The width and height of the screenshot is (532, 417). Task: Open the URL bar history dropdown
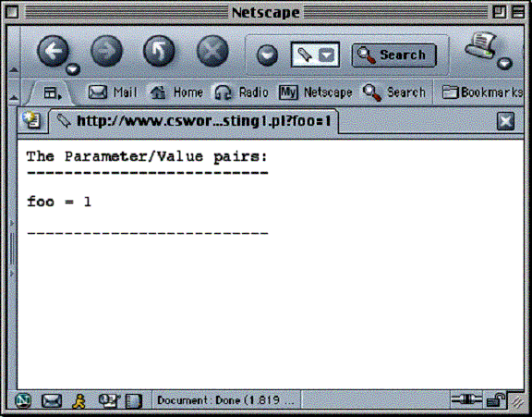point(327,55)
